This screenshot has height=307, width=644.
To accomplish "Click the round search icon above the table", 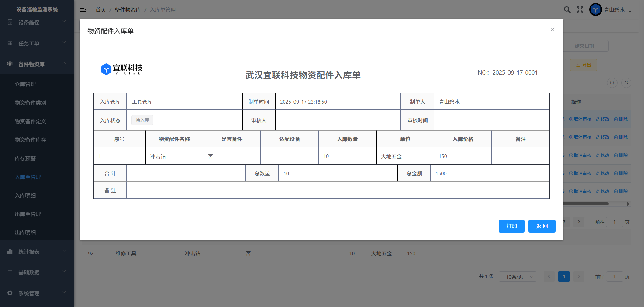I will tap(612, 83).
